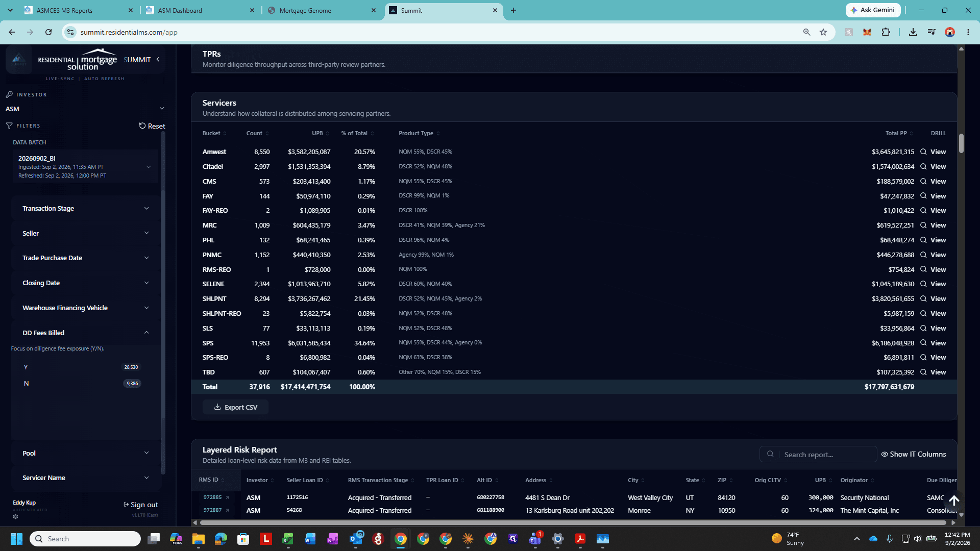Select the Summit browser tab

(443, 10)
